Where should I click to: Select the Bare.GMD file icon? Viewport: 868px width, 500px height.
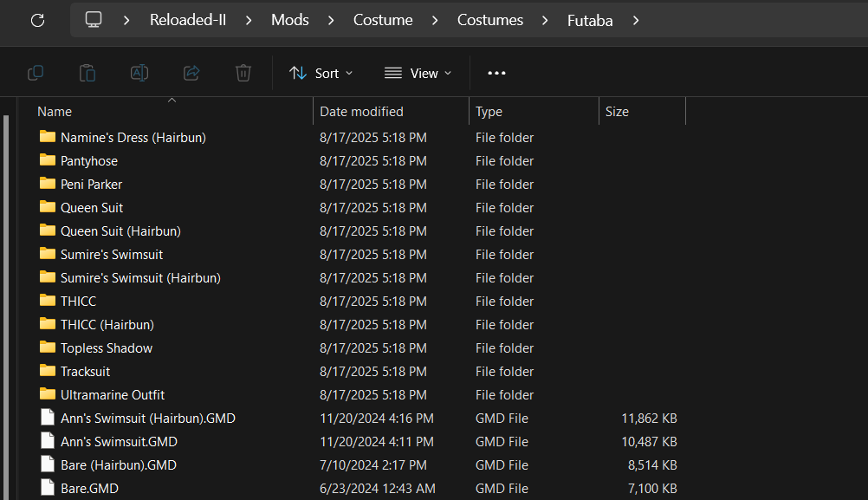[48, 487]
